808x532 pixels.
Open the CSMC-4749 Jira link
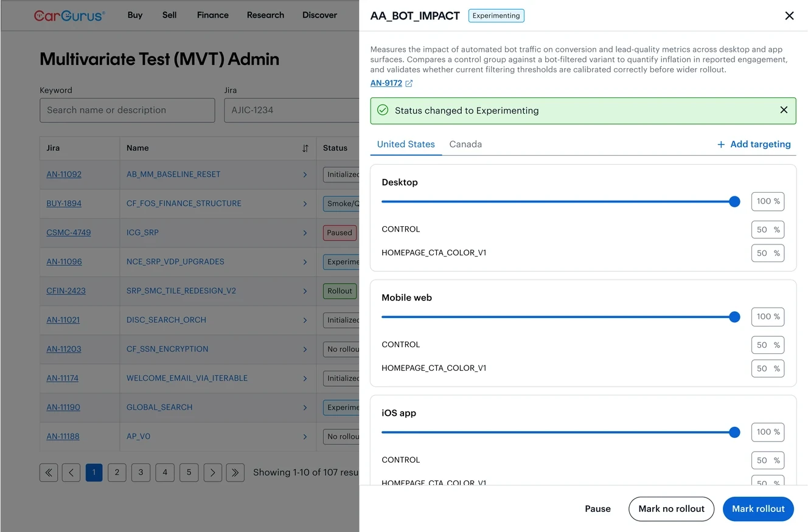pyautogui.click(x=69, y=233)
